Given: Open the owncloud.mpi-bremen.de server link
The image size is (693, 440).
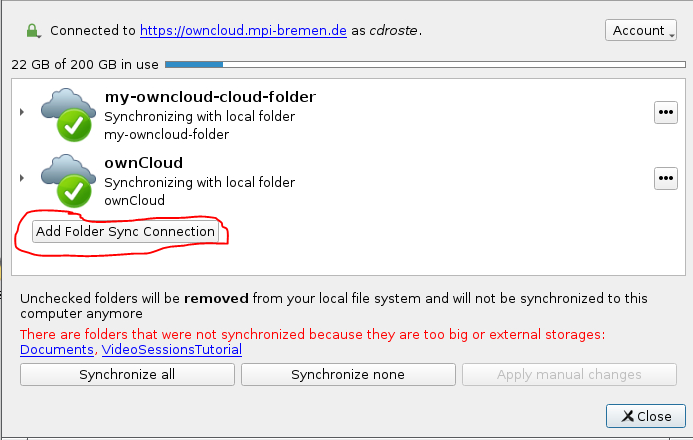Looking at the screenshot, I should (x=243, y=30).
